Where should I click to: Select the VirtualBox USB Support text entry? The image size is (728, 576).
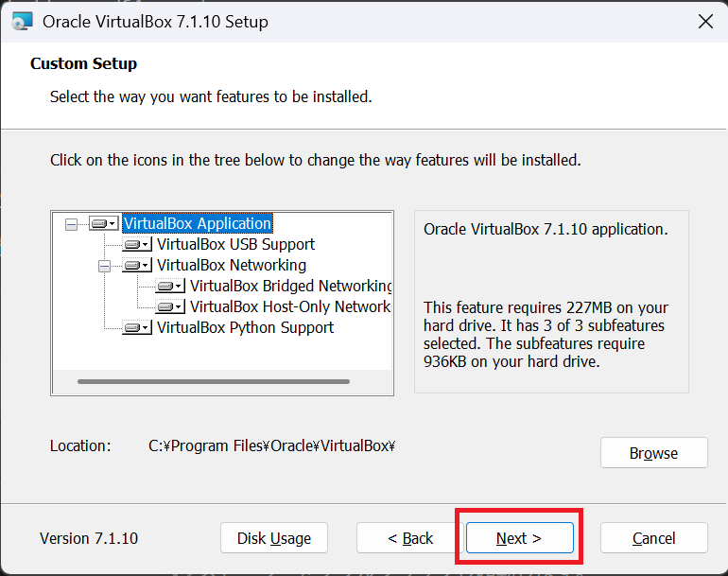click(x=235, y=245)
